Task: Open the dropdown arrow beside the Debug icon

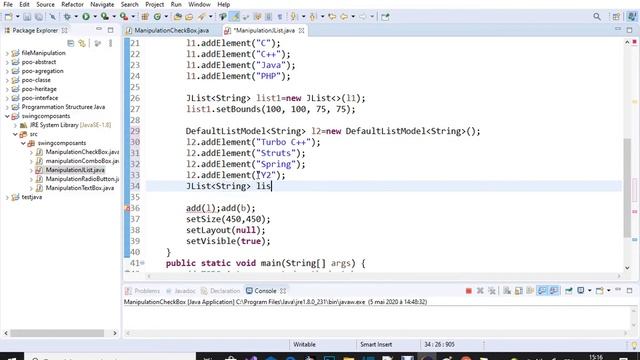Action: [76, 17]
